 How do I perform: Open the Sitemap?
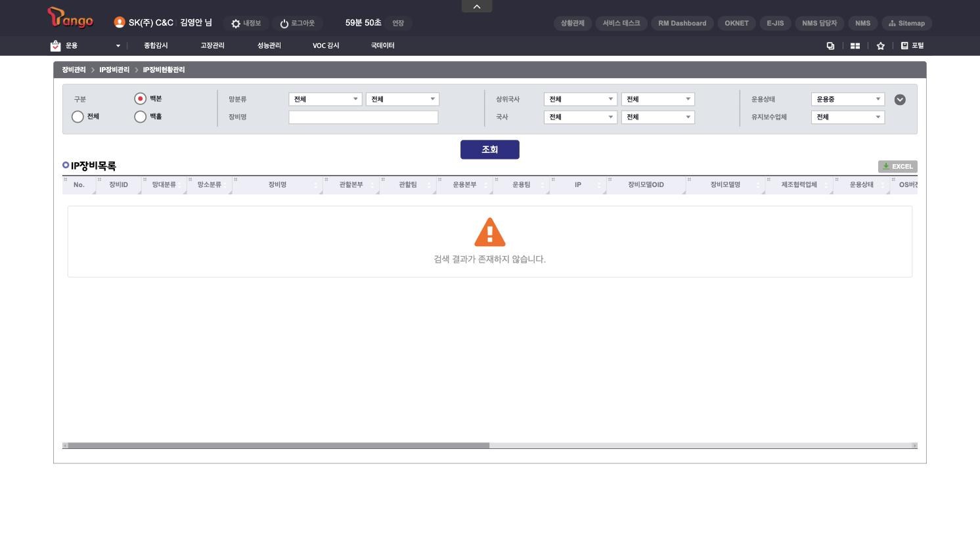(x=906, y=23)
